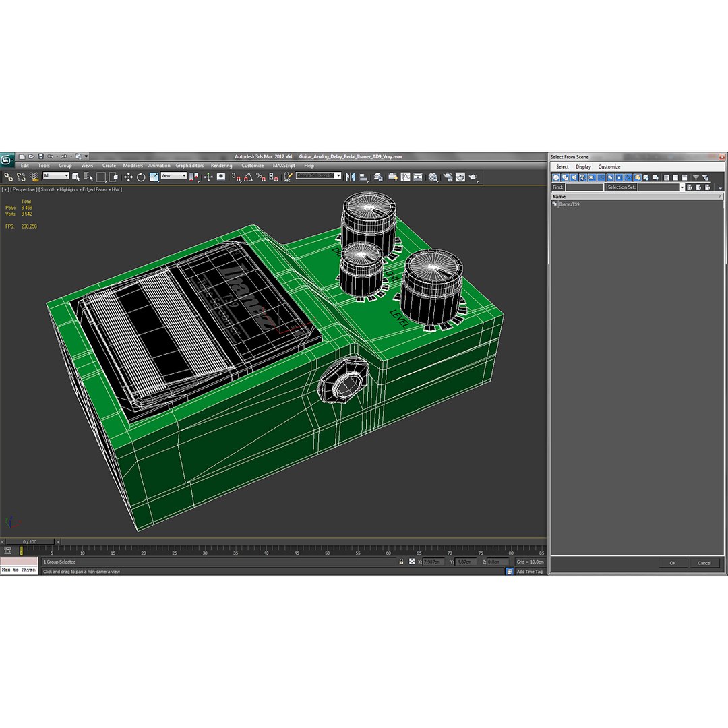Select the Bind to Space Warp tool
Viewport: 728px width, 728px height.
point(34,177)
